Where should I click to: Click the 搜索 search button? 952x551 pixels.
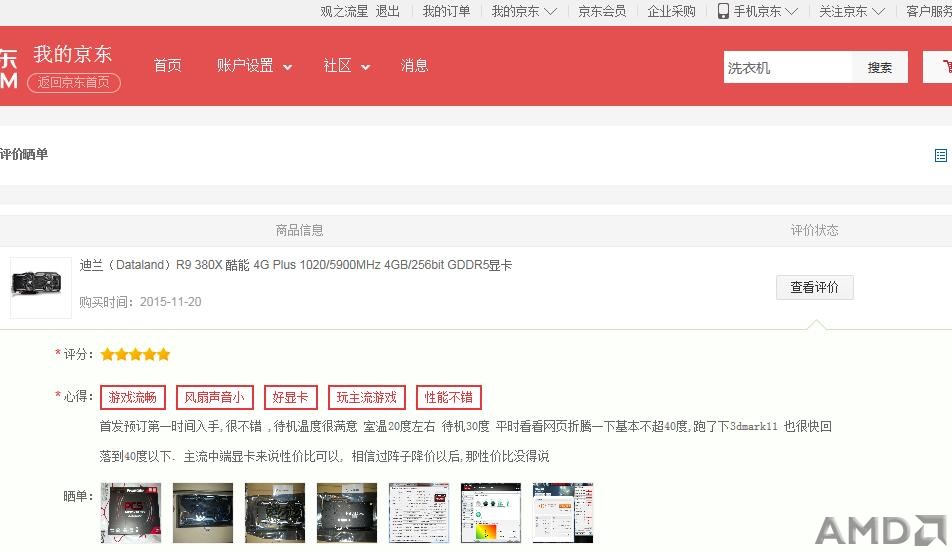880,67
